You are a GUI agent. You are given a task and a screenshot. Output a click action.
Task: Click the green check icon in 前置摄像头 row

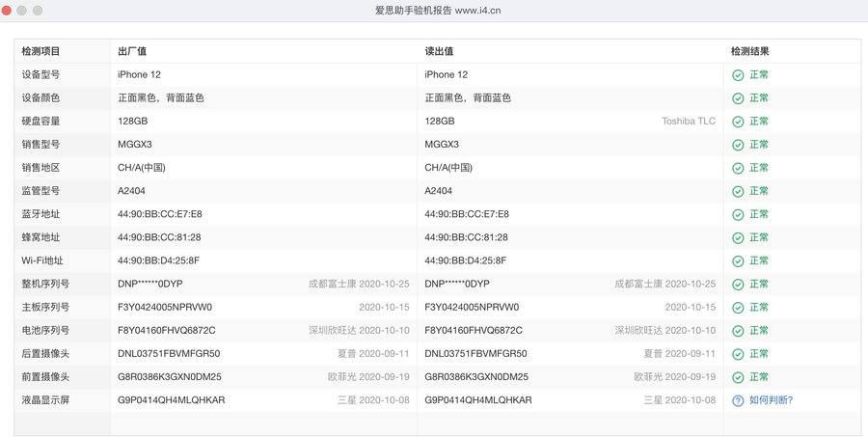738,378
